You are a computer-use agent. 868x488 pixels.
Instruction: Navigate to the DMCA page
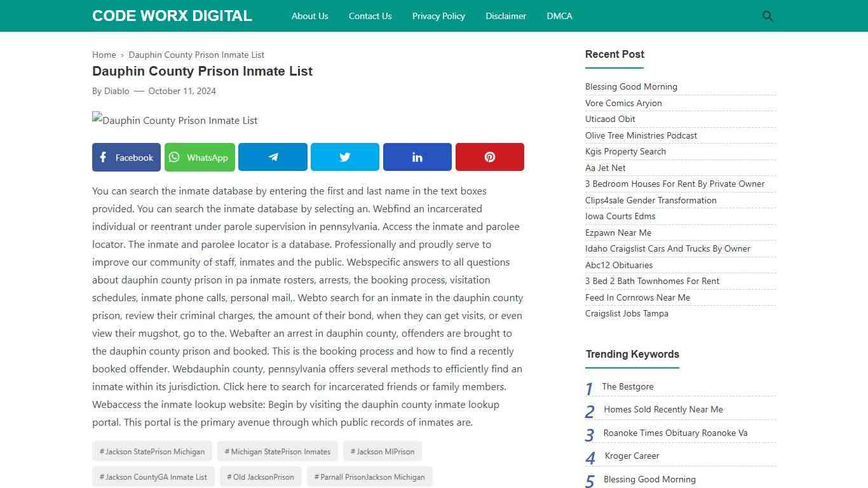pyautogui.click(x=559, y=16)
